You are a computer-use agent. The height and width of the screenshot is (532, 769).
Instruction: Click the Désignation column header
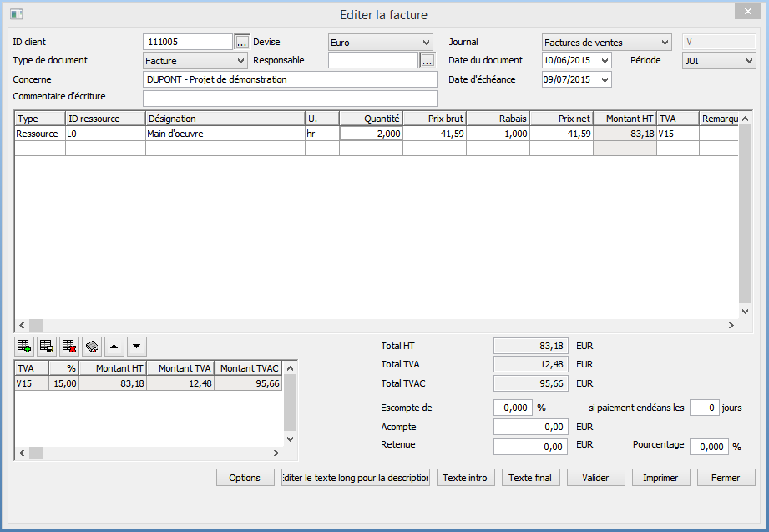point(225,119)
